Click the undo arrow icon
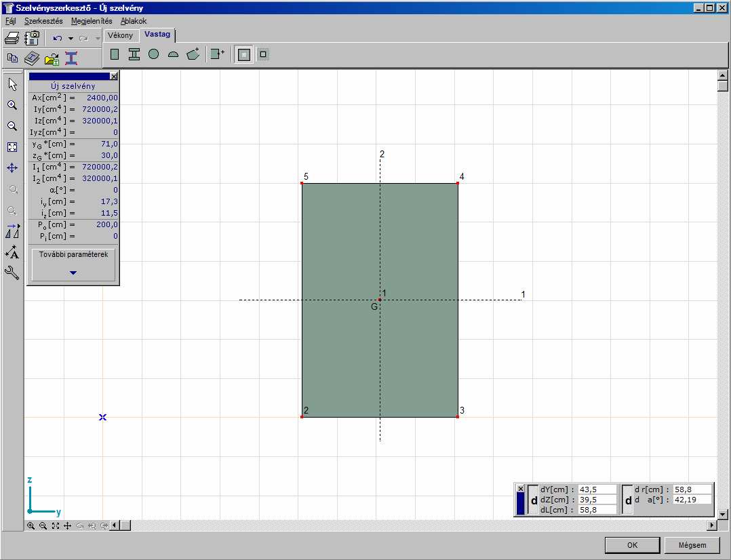 click(x=58, y=38)
